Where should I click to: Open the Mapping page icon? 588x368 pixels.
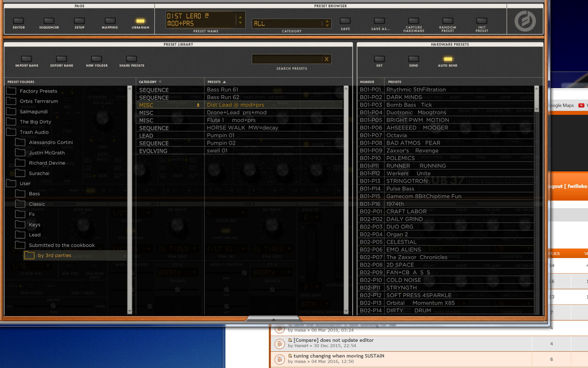point(109,21)
